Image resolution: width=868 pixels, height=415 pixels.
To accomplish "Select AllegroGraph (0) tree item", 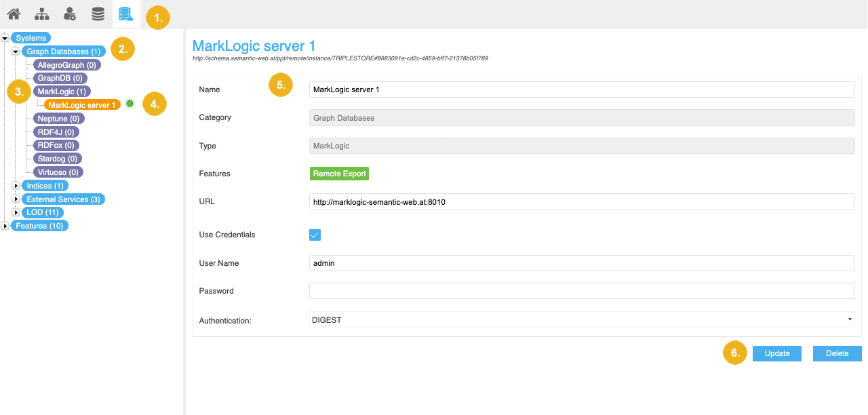I will click(67, 65).
